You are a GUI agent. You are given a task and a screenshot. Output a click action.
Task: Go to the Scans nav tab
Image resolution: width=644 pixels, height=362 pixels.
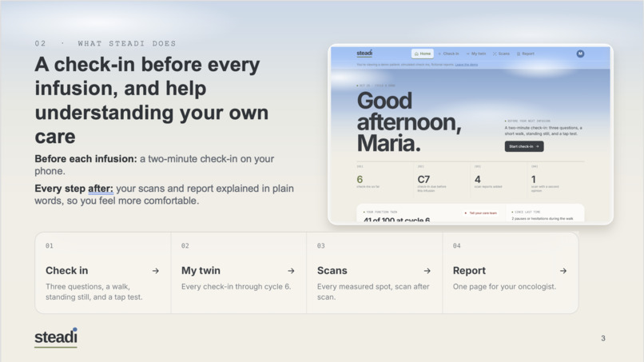point(501,54)
